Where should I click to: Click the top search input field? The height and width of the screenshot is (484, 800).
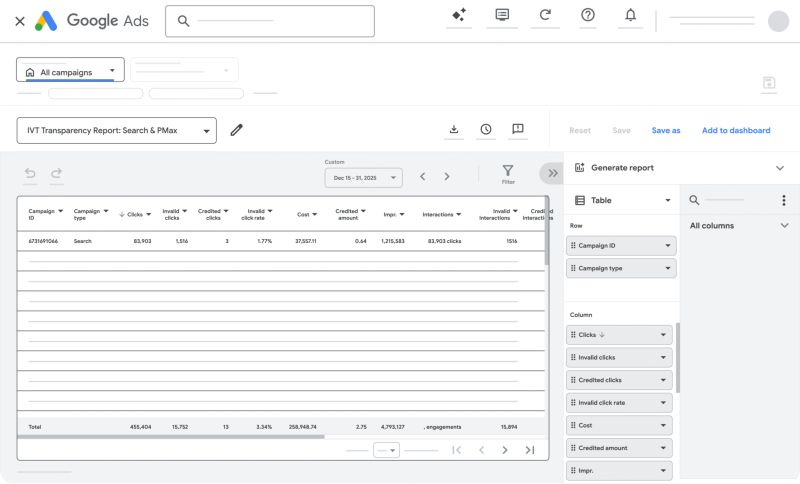pos(270,21)
